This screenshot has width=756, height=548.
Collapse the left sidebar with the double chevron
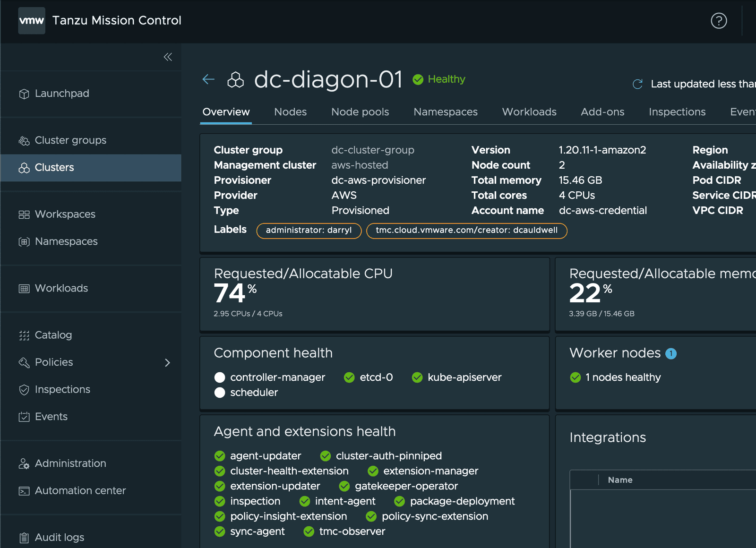pos(168,57)
